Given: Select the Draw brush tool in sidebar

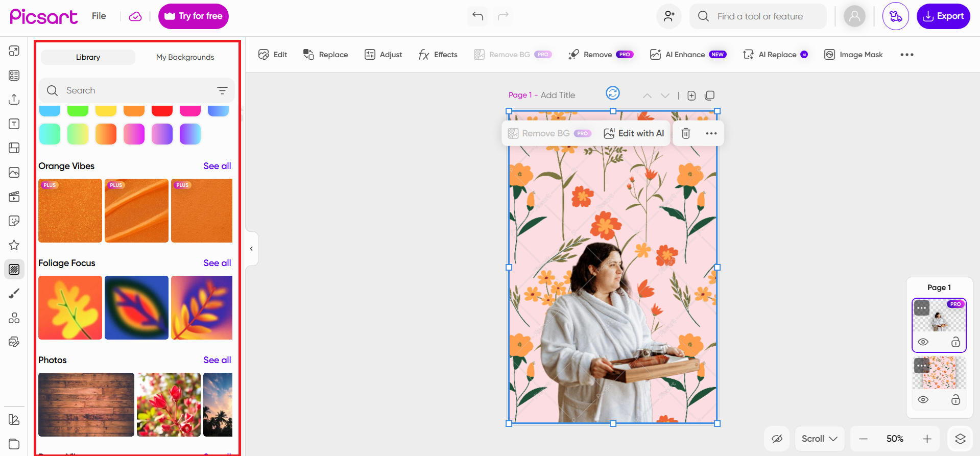Looking at the screenshot, I should point(14,293).
